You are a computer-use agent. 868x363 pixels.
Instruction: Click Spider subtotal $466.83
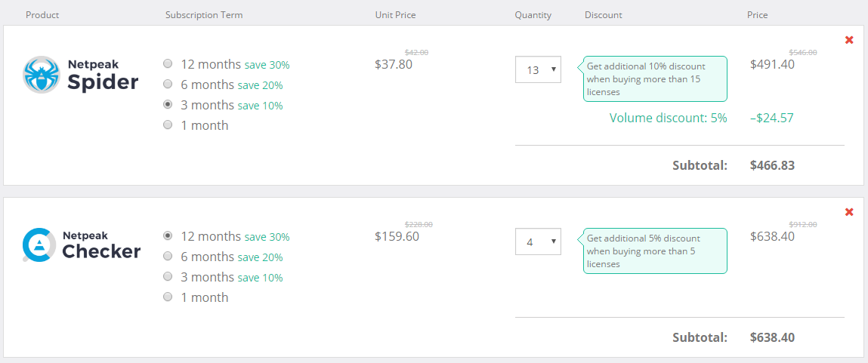[772, 165]
